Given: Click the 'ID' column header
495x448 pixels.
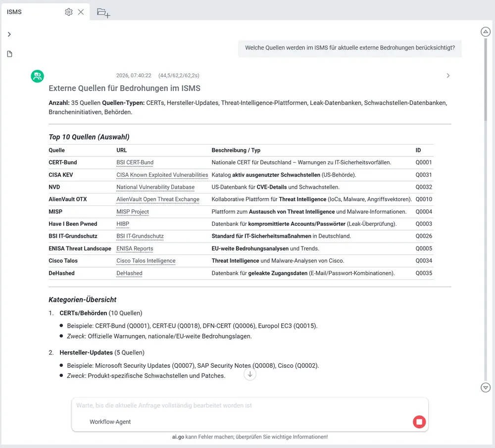Looking at the screenshot, I should 418,150.
